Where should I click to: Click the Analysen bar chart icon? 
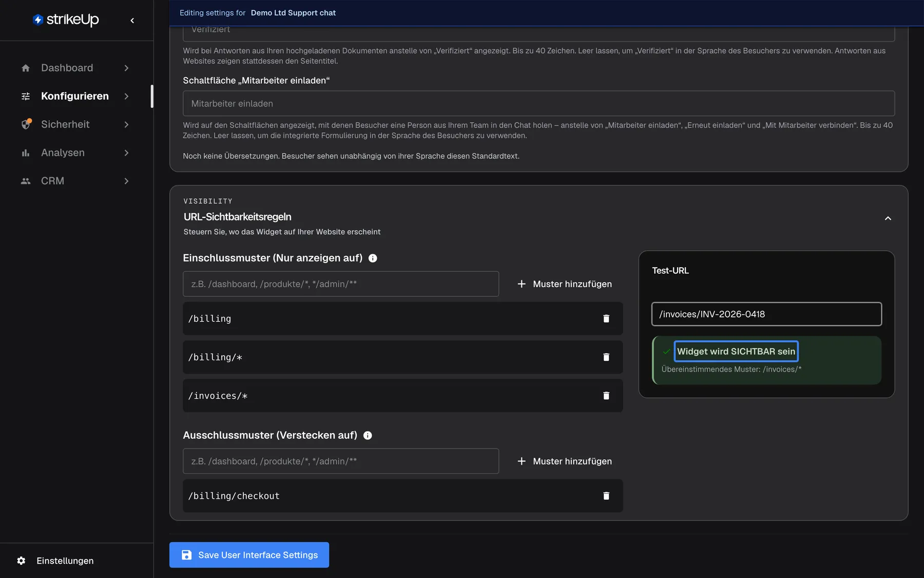[26, 153]
